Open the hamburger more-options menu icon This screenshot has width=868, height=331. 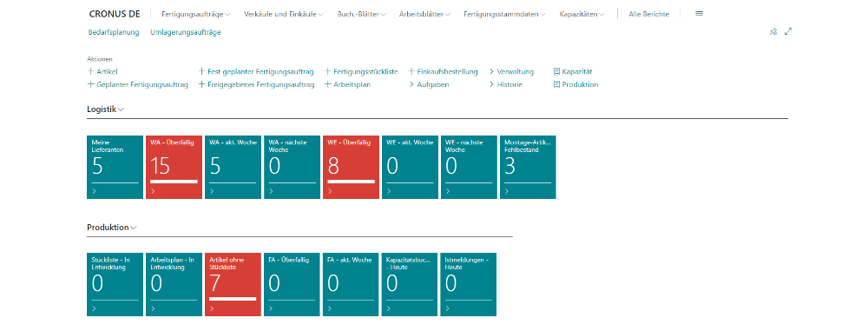click(x=699, y=14)
